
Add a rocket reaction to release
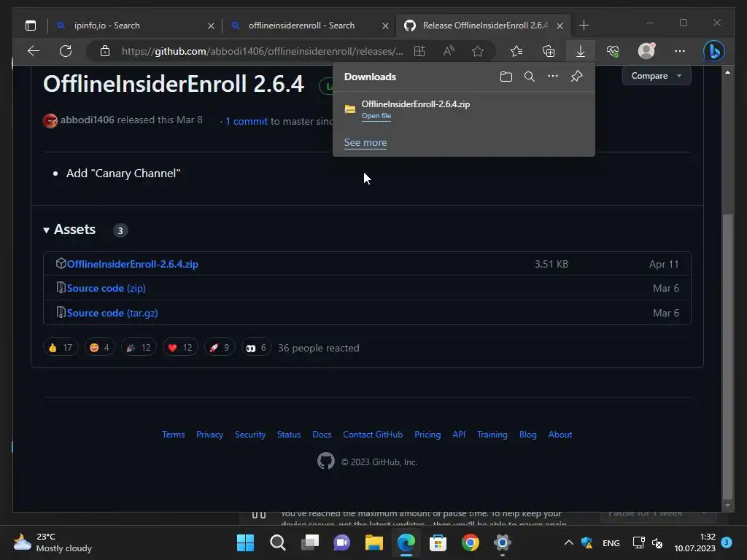(x=220, y=348)
